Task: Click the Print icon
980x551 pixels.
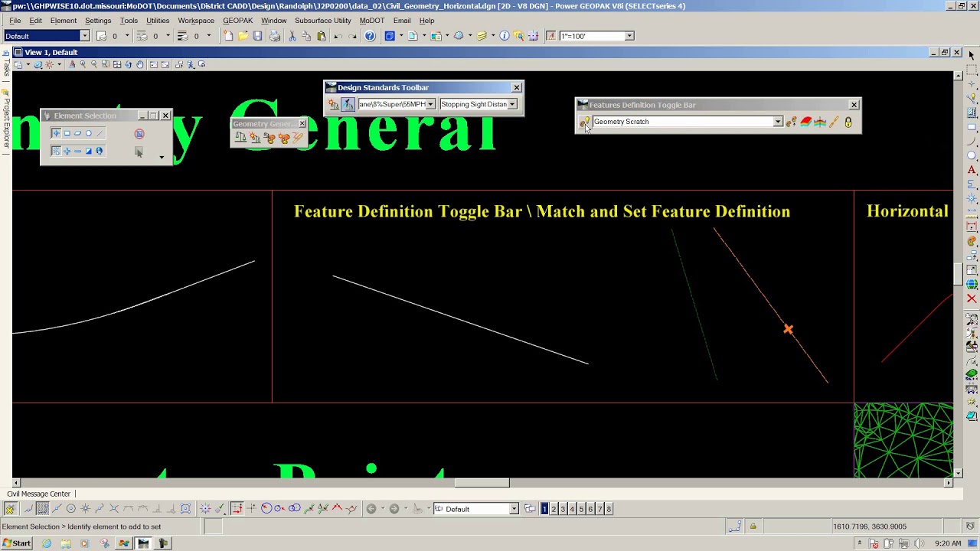Action: pyautogui.click(x=275, y=36)
